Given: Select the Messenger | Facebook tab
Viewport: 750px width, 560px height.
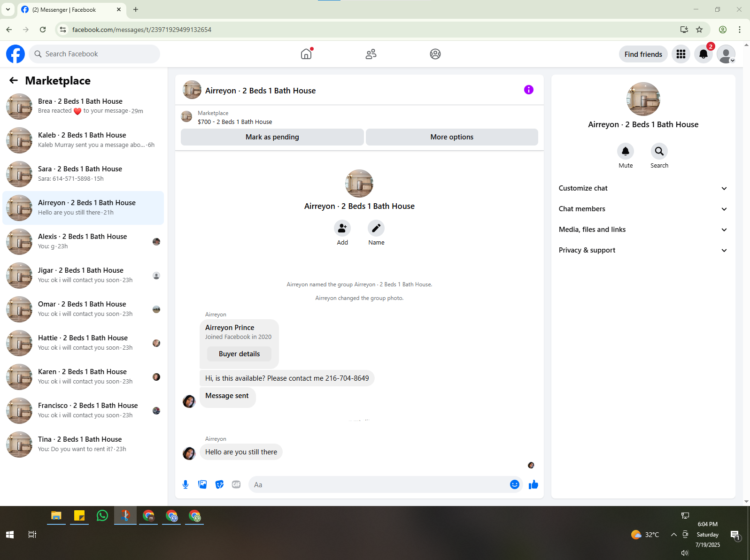Looking at the screenshot, I should 70,9.
